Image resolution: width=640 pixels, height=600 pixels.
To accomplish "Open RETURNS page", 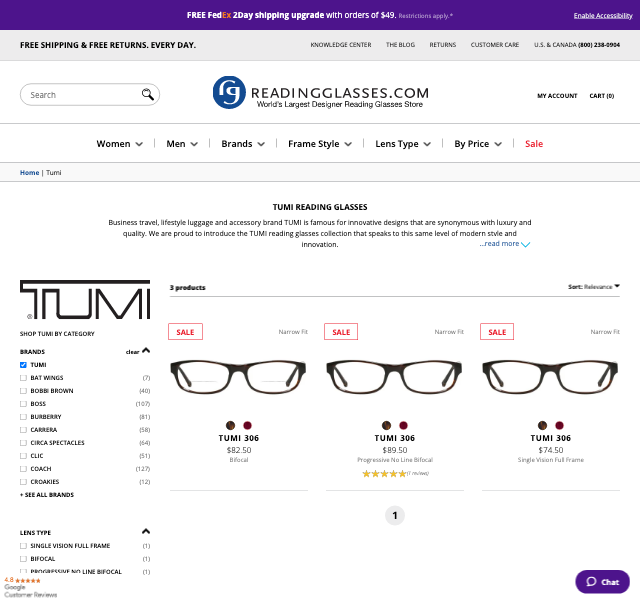I will (442, 45).
